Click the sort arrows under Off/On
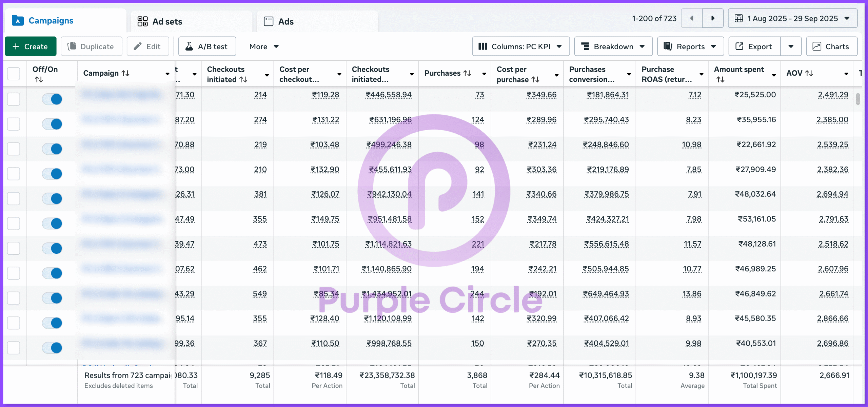This screenshot has width=868, height=407. pos(39,79)
